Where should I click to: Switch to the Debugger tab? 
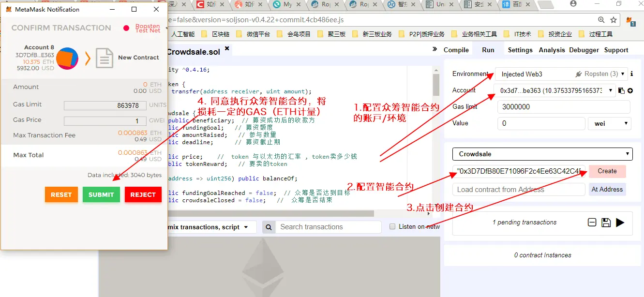(x=584, y=50)
